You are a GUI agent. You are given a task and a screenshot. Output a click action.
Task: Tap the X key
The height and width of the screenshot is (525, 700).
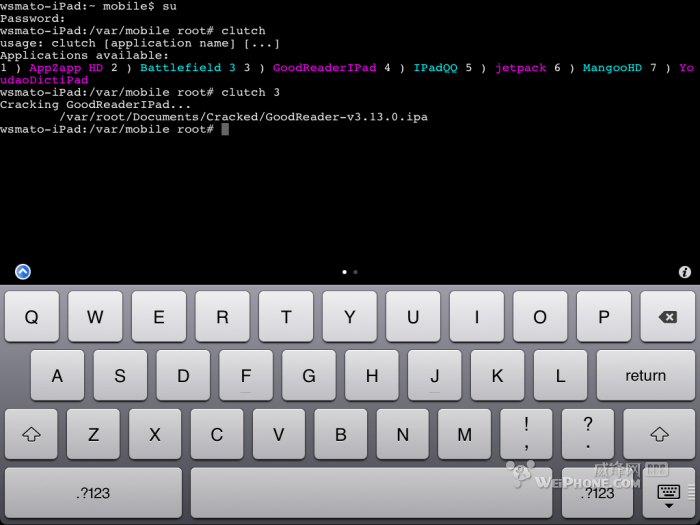[x=155, y=433]
